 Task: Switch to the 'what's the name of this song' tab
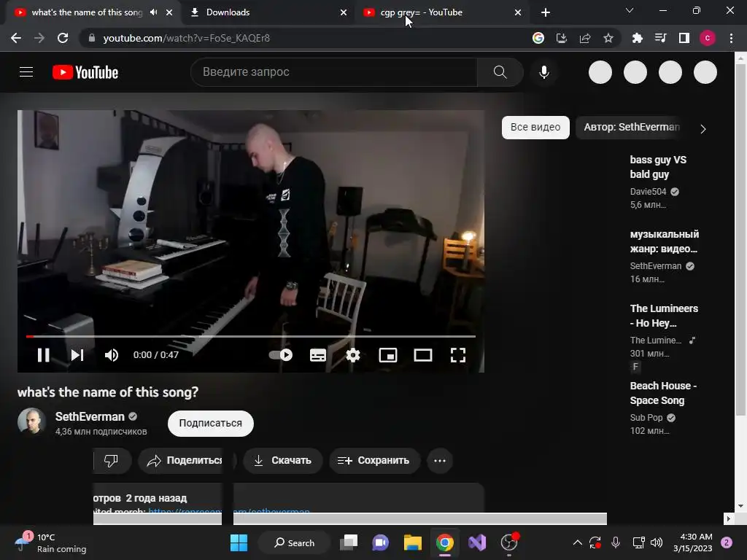click(x=86, y=12)
